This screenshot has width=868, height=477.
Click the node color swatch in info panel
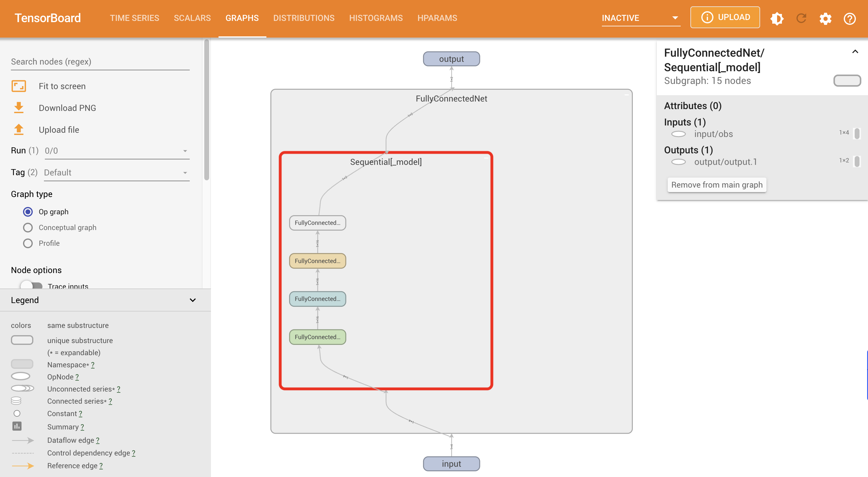[x=847, y=81]
